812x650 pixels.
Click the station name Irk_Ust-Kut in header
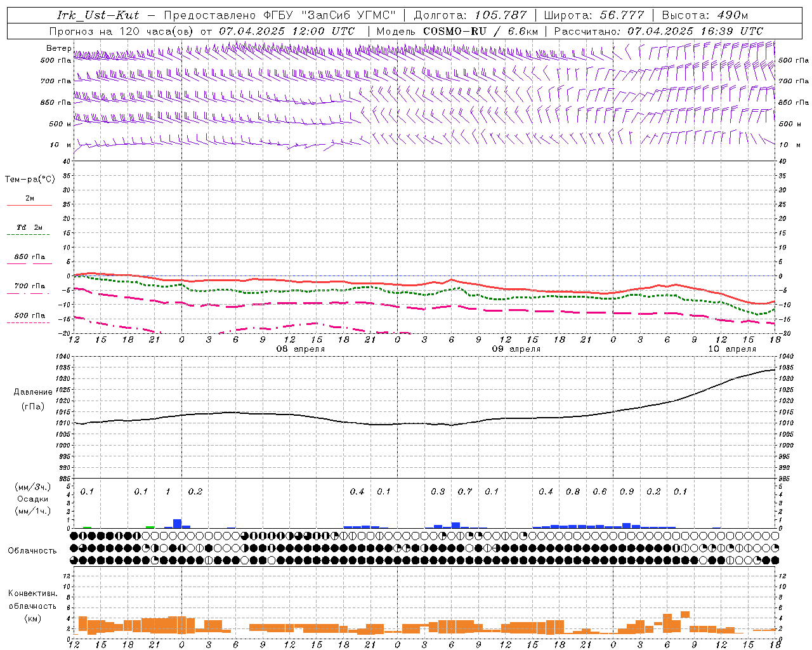98,15
